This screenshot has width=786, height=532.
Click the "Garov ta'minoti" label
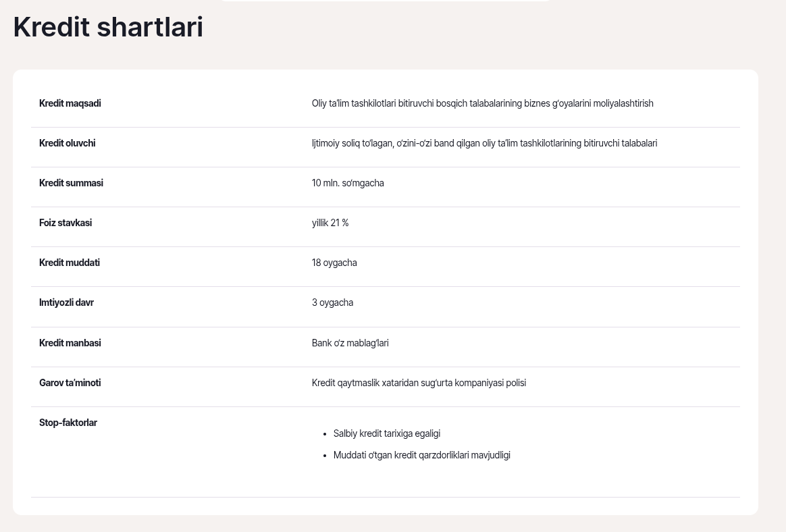[70, 383]
